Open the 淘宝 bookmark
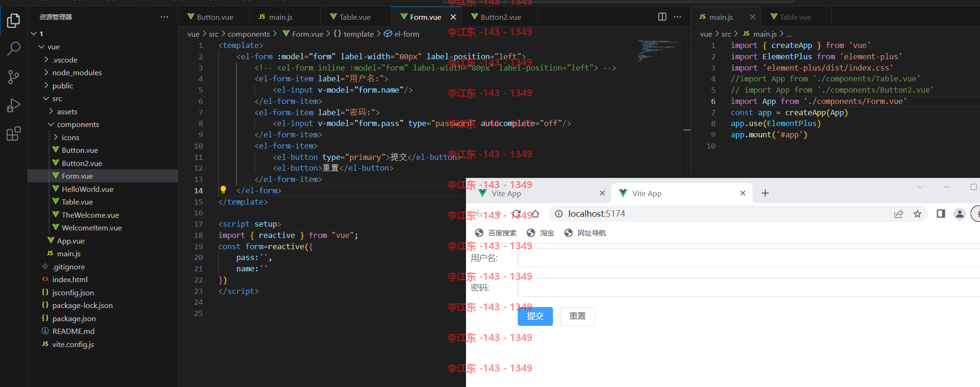Screen dimensions: 980x387 point(540,233)
